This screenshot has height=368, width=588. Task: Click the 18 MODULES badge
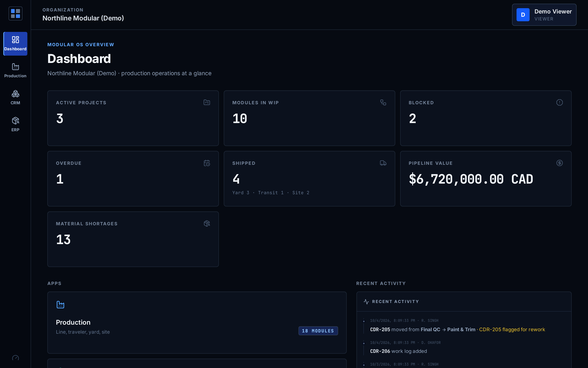pos(318,331)
